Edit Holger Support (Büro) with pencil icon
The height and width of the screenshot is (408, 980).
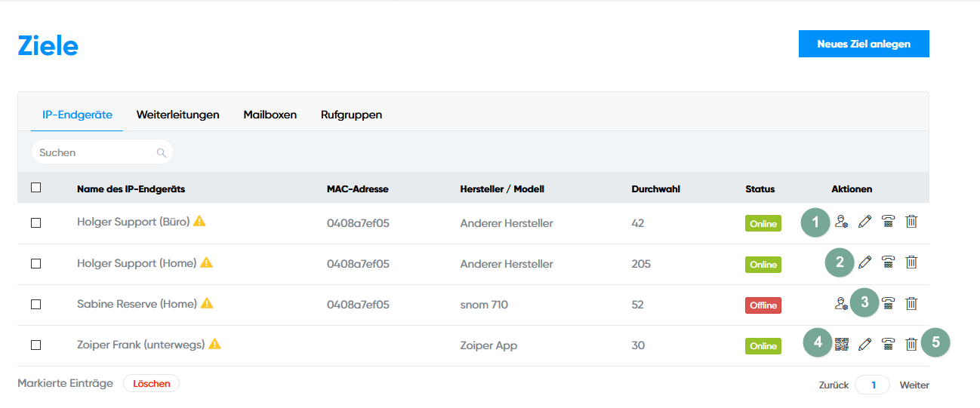coord(865,222)
